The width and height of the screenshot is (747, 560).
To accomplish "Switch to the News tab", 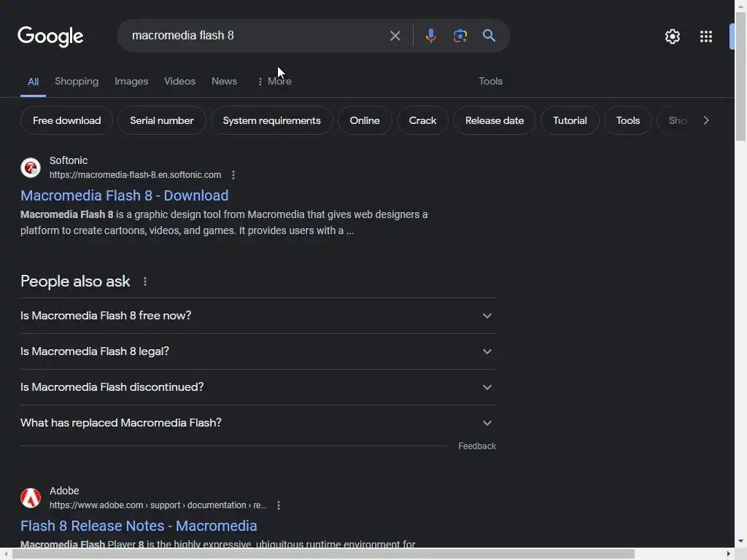I will click(x=225, y=82).
